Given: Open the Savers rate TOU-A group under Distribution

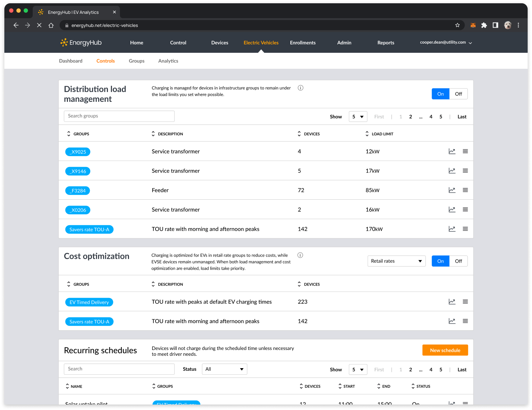Looking at the screenshot, I should 89,230.
